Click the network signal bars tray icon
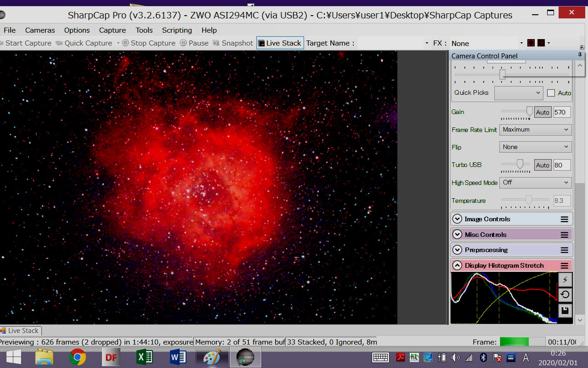Screen dimensions: 588x368 (469, 357)
